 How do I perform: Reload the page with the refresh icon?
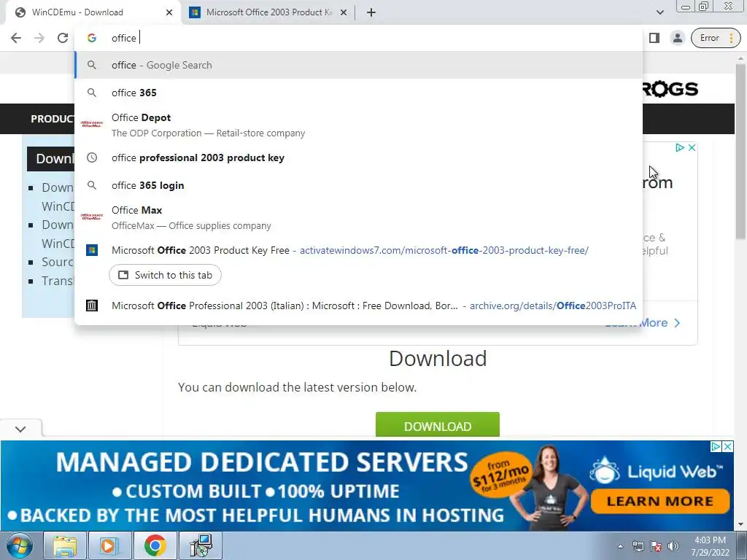63,38
